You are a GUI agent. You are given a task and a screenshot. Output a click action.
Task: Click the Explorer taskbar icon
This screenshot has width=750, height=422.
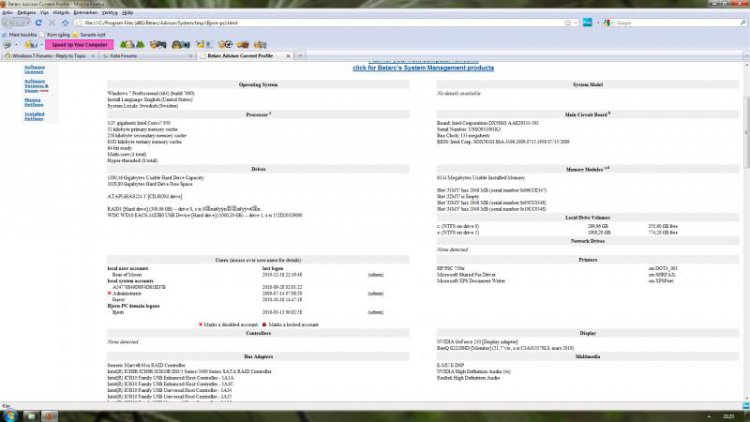click(31, 416)
